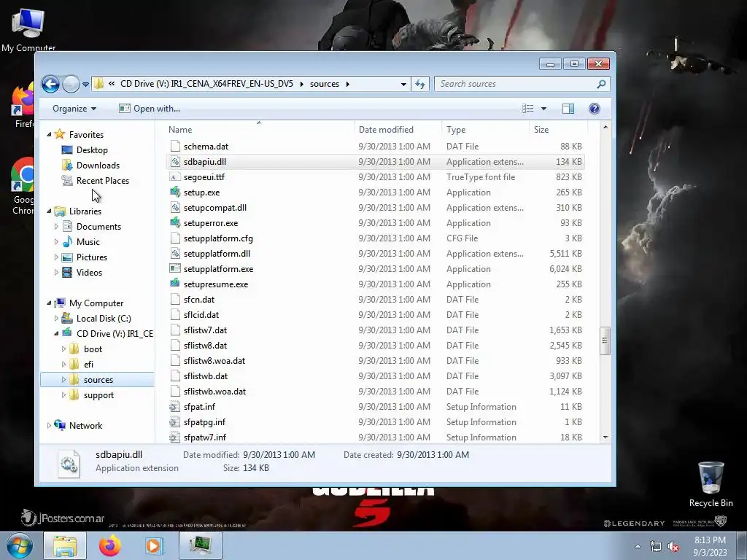Select the setupplatform.dll file name
This screenshot has height=560, width=747.
(217, 253)
